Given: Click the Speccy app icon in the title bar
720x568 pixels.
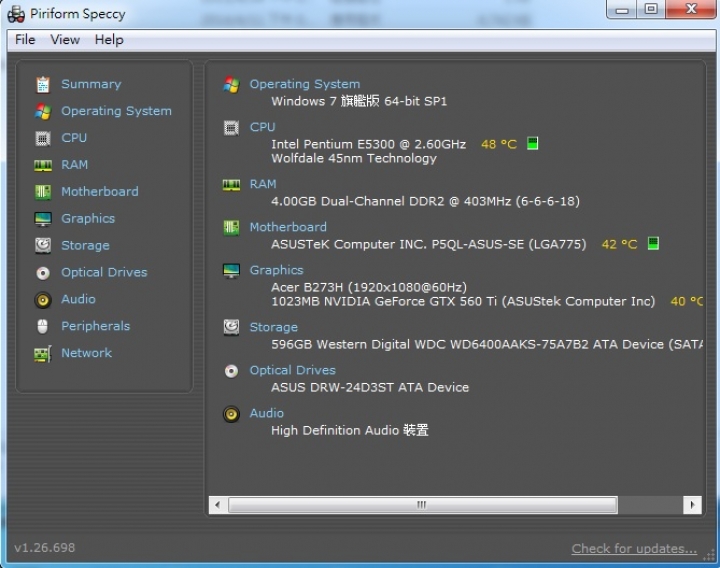Looking at the screenshot, I should pos(16,14).
